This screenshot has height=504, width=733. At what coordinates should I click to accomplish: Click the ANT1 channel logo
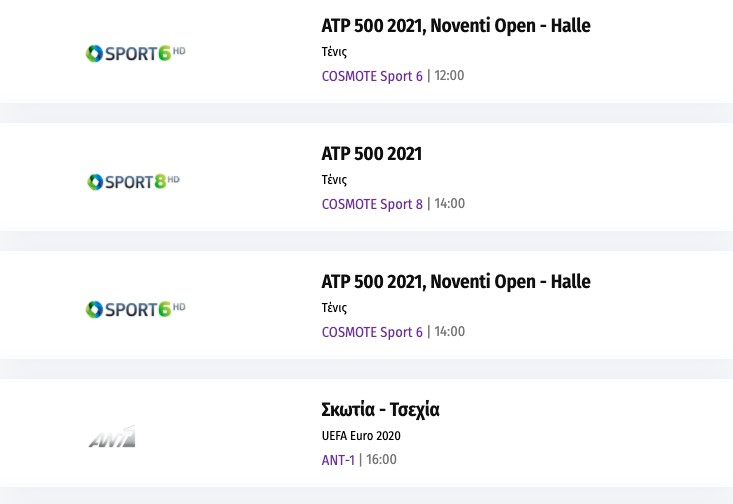tap(112, 437)
